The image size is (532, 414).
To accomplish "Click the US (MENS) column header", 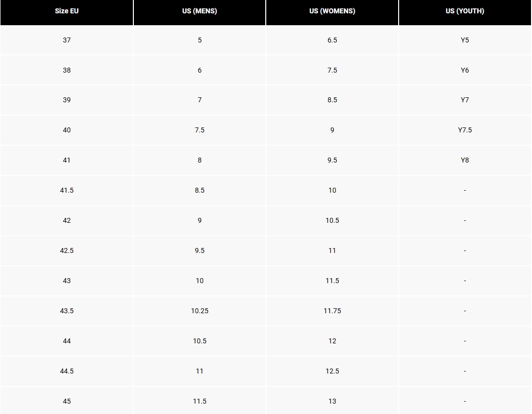I will (x=200, y=11).
